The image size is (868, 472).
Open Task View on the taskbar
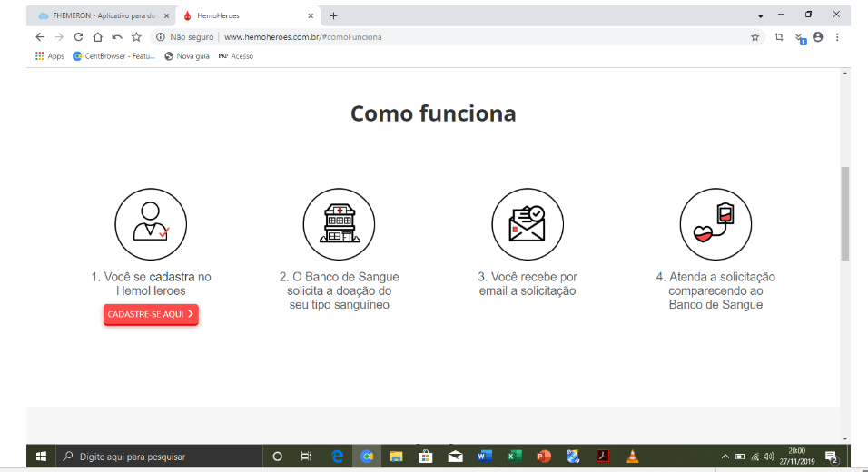click(x=306, y=457)
